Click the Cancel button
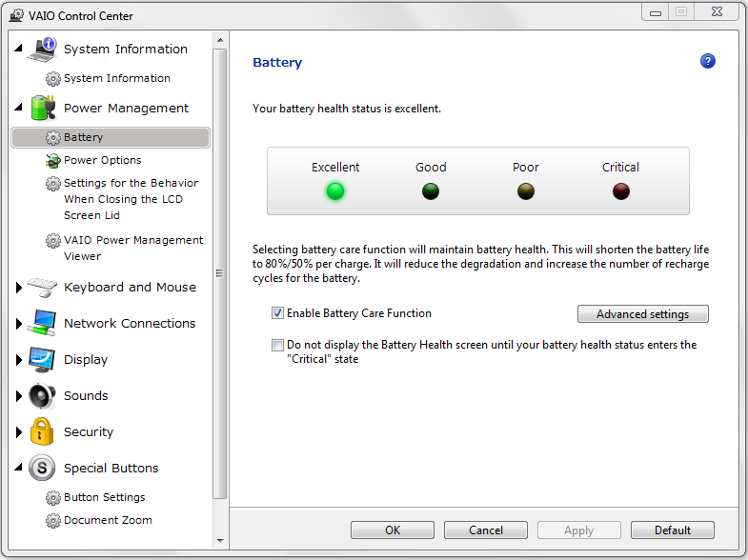The image size is (748, 560). 486,530
